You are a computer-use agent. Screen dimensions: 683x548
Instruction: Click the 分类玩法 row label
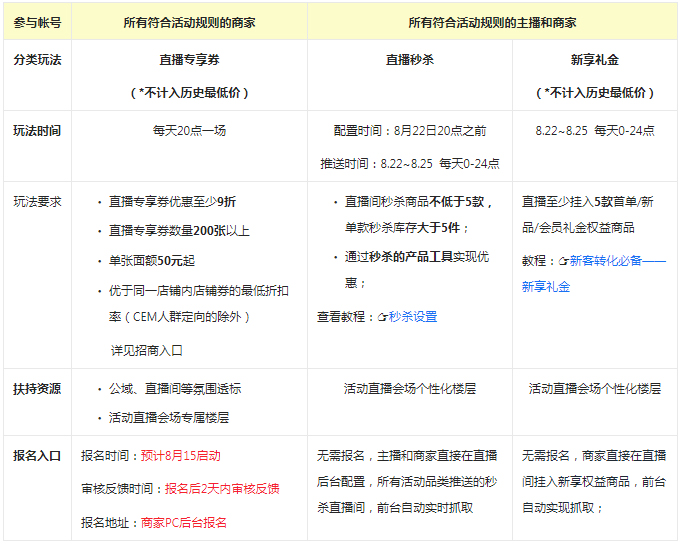pyautogui.click(x=37, y=60)
